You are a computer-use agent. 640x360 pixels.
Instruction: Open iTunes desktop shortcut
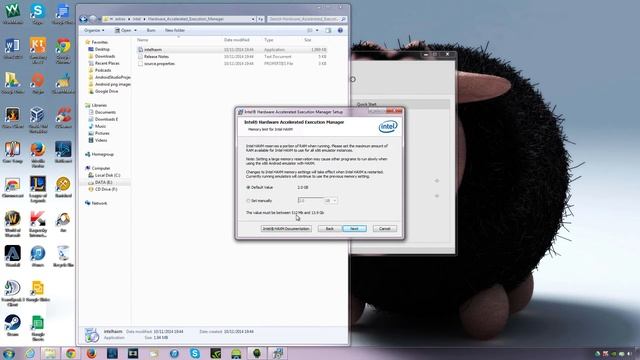(38, 256)
